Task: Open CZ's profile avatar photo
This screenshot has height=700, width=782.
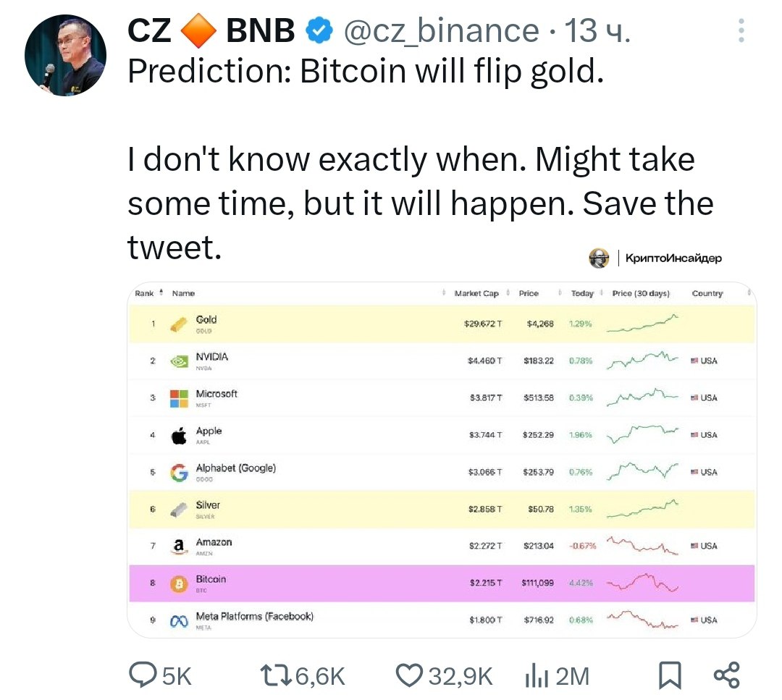Action: coord(65,56)
